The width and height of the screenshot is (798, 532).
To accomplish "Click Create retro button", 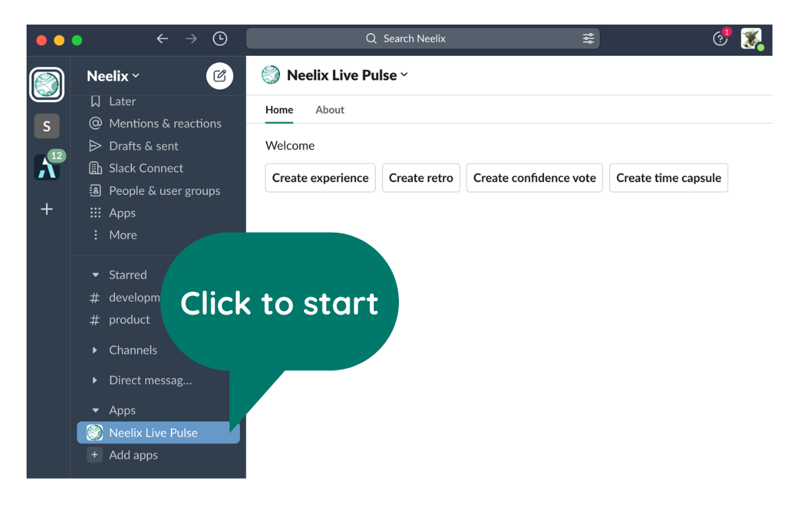I will (421, 178).
